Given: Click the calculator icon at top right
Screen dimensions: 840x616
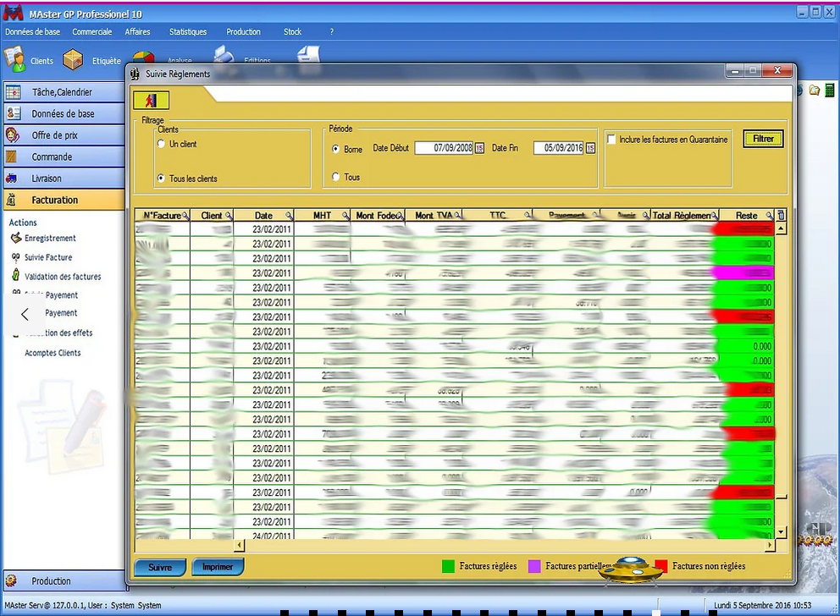Looking at the screenshot, I should click(829, 90).
